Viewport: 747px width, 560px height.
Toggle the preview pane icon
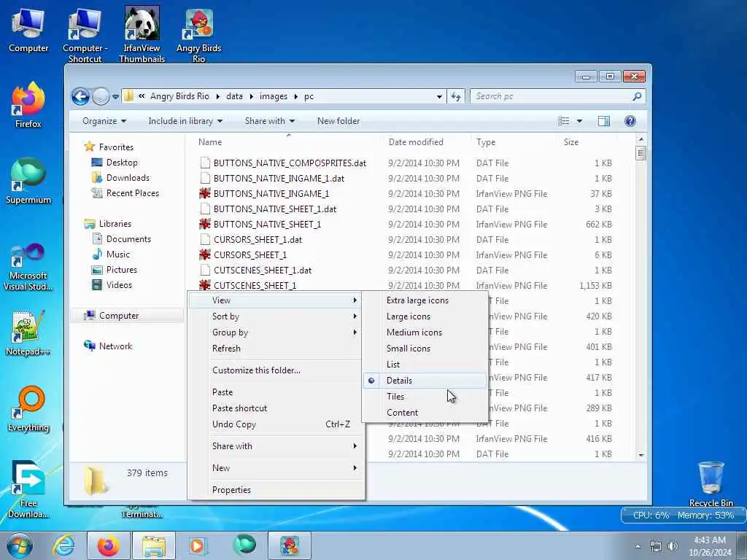pyautogui.click(x=603, y=121)
